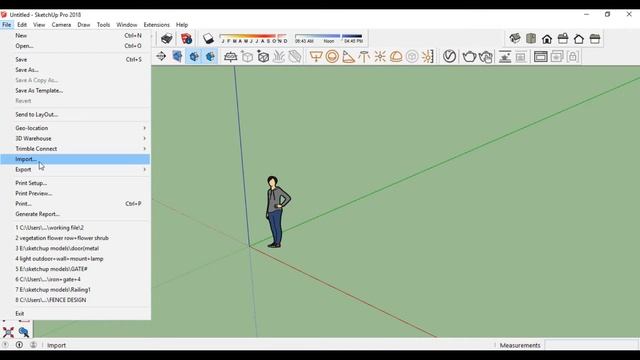Viewport: 640px width, 360px height.
Task: Click the red Model Info icon
Action: (186, 39)
